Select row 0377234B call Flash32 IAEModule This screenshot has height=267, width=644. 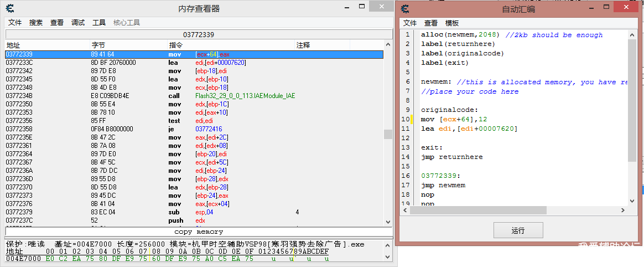[x=194, y=96]
